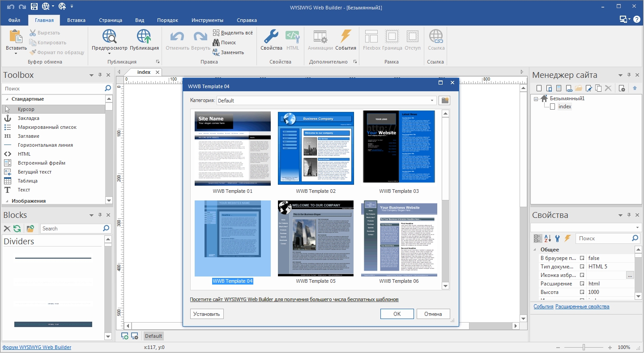The image size is (644, 353).
Task: Click the OK button in template dialog
Action: click(397, 314)
